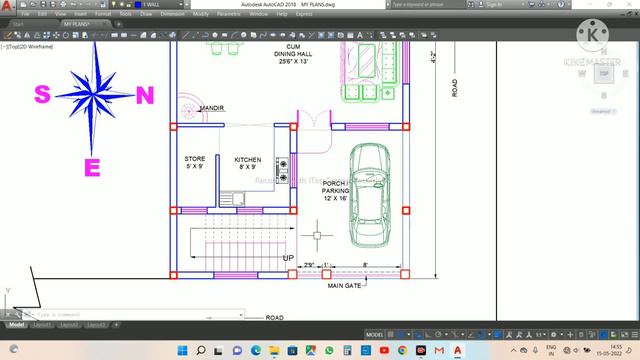The height and width of the screenshot is (360, 640).
Task: Click the MODEL space button in status bar
Action: pyautogui.click(x=374, y=335)
